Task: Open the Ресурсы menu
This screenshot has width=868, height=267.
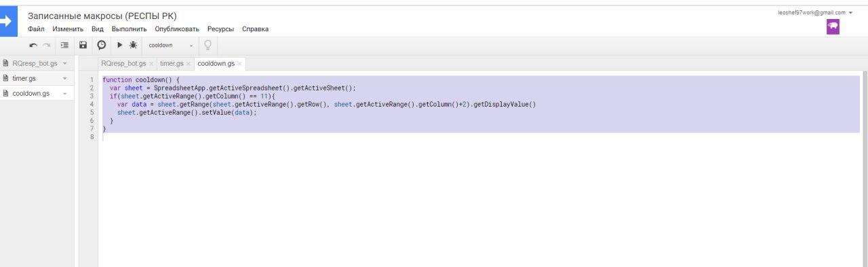Action: [220, 29]
